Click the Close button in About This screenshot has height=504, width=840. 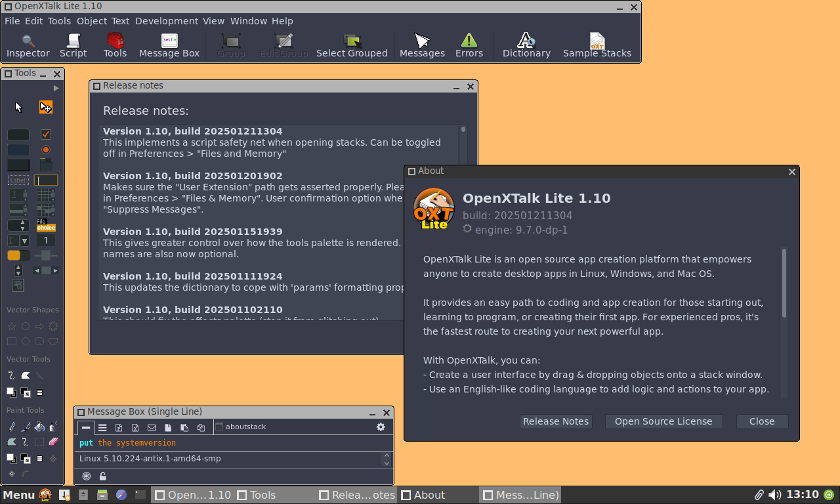pos(762,421)
